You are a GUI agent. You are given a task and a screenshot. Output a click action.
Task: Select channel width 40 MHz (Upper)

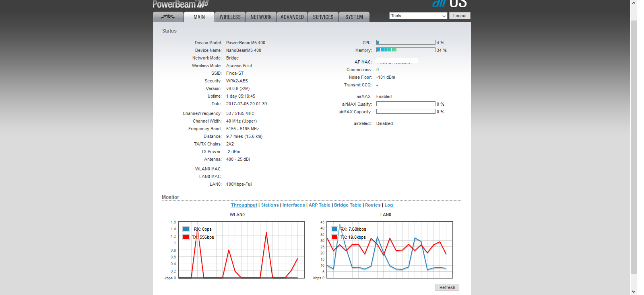(x=242, y=121)
